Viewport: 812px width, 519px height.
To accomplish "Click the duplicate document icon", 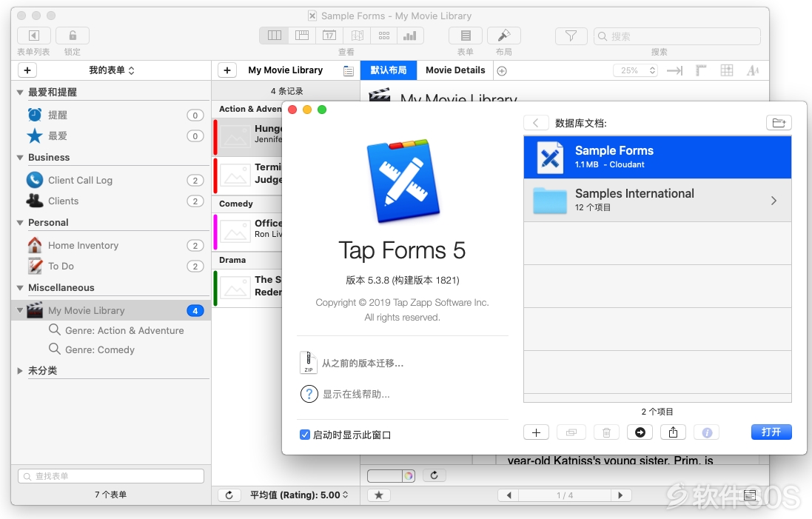I will tap(571, 432).
